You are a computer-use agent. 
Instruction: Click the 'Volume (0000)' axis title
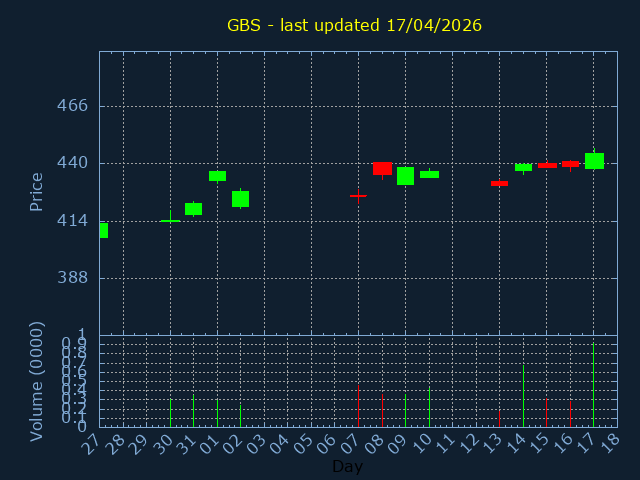(x=37, y=381)
